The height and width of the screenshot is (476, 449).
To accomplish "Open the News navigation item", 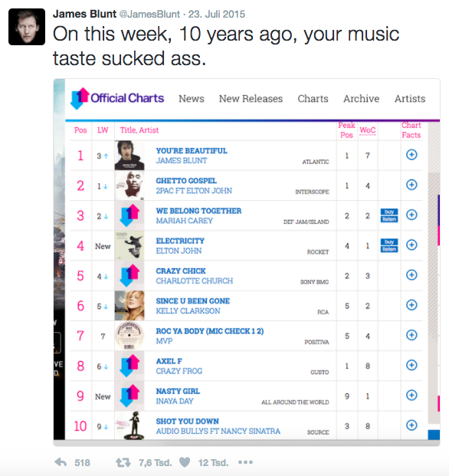I will tap(192, 99).
